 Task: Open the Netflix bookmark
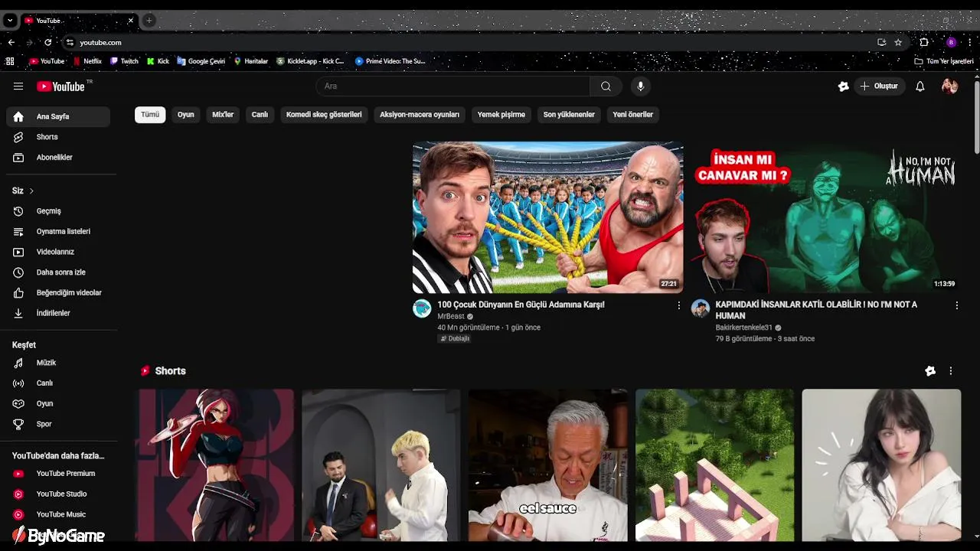coord(87,61)
